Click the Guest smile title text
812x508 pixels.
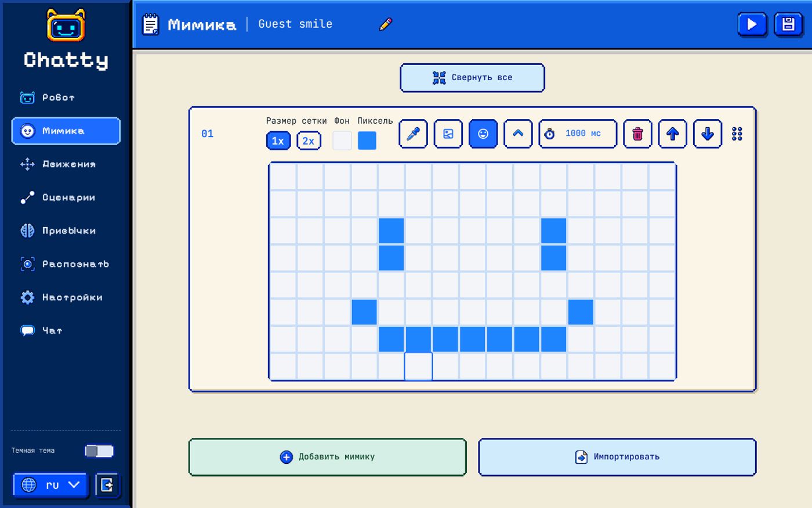pos(295,24)
